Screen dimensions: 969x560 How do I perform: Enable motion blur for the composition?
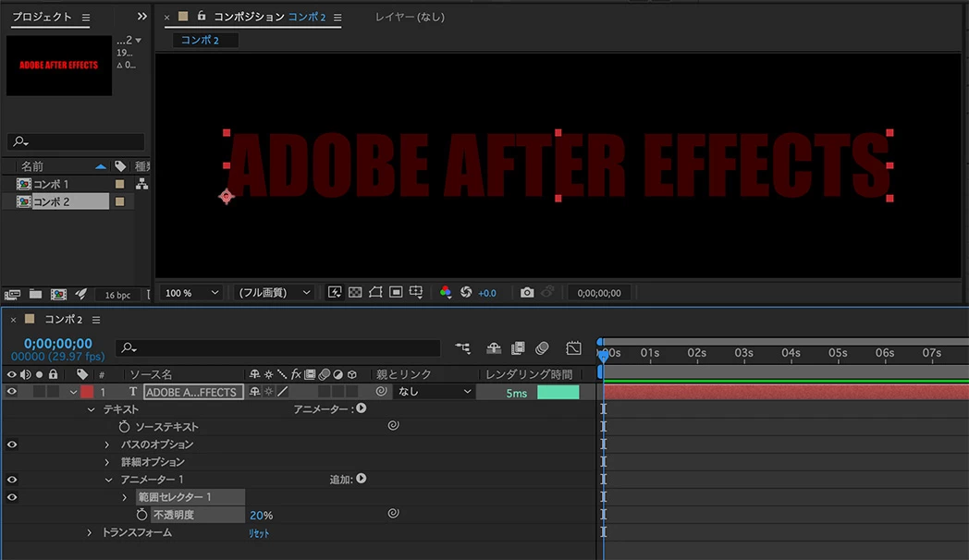point(542,348)
